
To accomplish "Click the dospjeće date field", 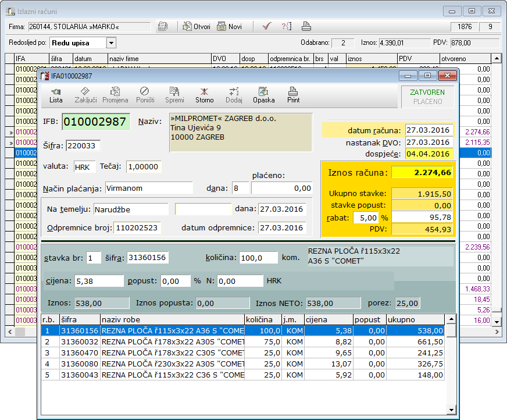I will (429, 154).
